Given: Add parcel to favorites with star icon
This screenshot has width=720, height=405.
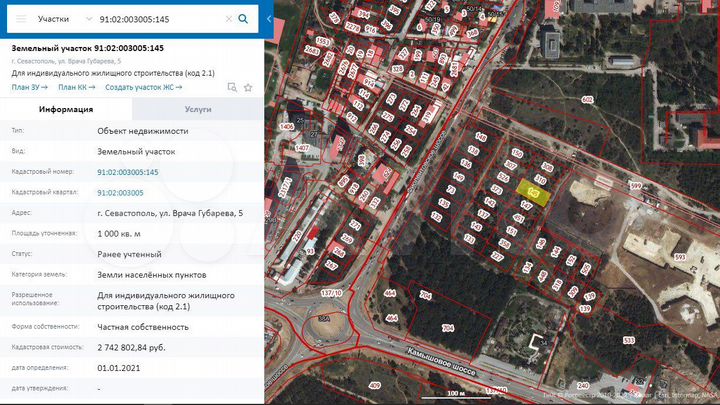Looking at the screenshot, I should coord(246,87).
